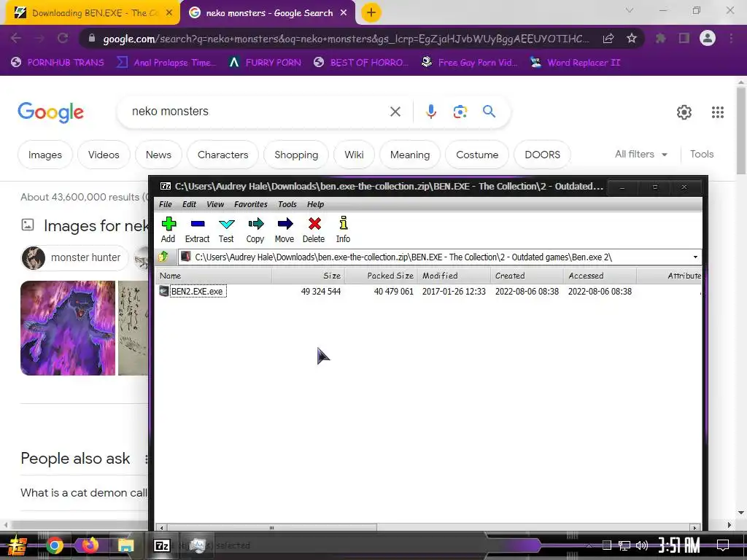Viewport: 747px width, 560px height.
Task: Expand the All filters dropdown
Action: (x=640, y=155)
